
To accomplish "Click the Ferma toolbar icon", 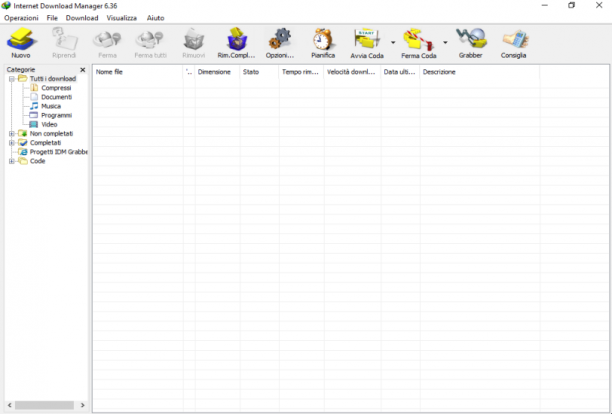I will coord(107,39).
